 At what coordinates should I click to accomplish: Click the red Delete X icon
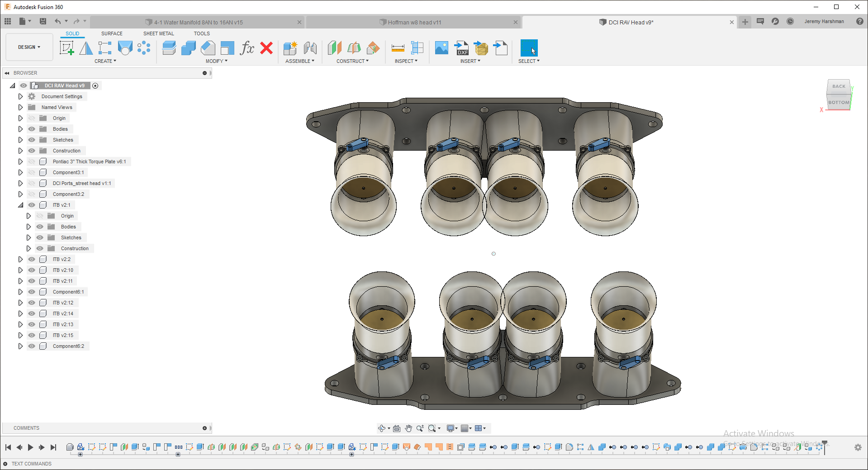[266, 48]
